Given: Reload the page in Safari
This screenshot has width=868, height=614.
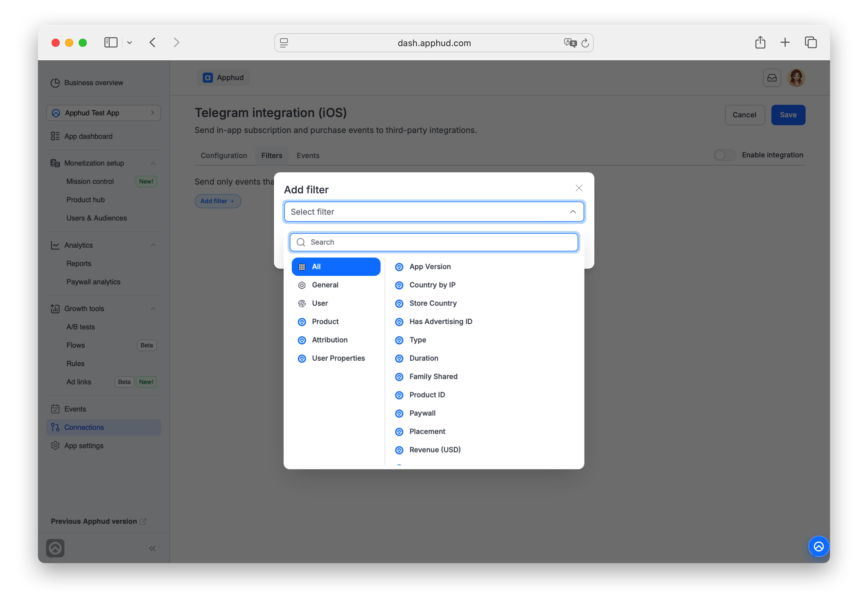Looking at the screenshot, I should pos(585,43).
